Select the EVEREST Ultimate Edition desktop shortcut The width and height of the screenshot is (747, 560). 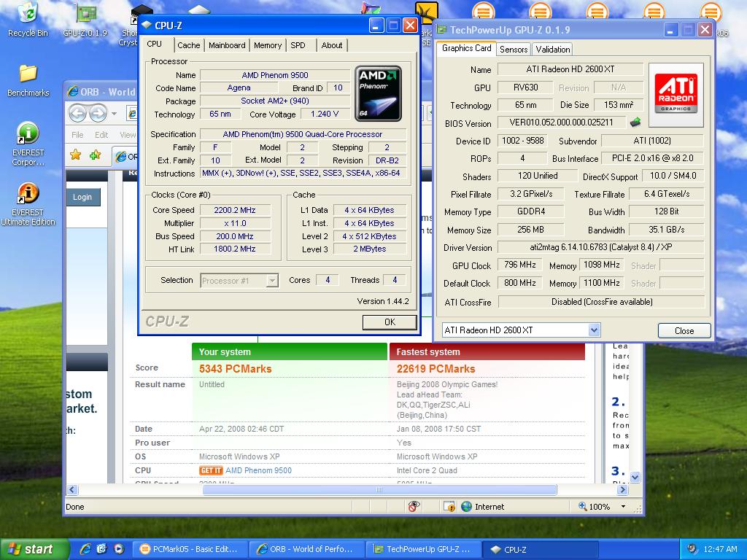28,204
